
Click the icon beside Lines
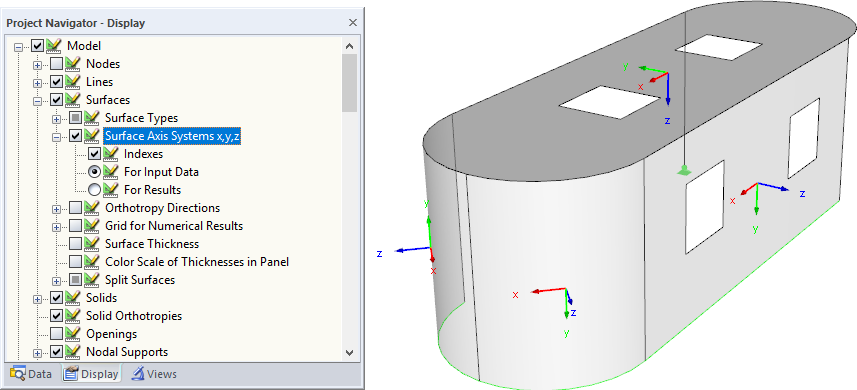point(73,82)
